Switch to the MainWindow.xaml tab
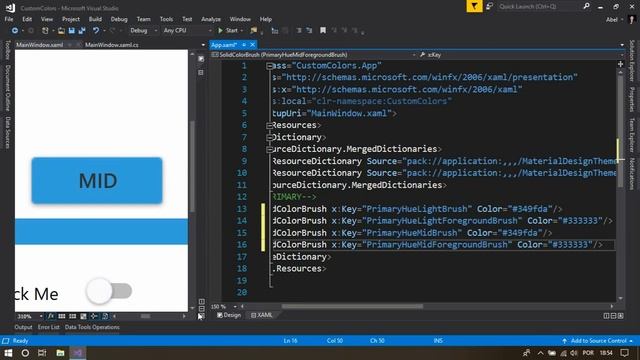 point(39,45)
